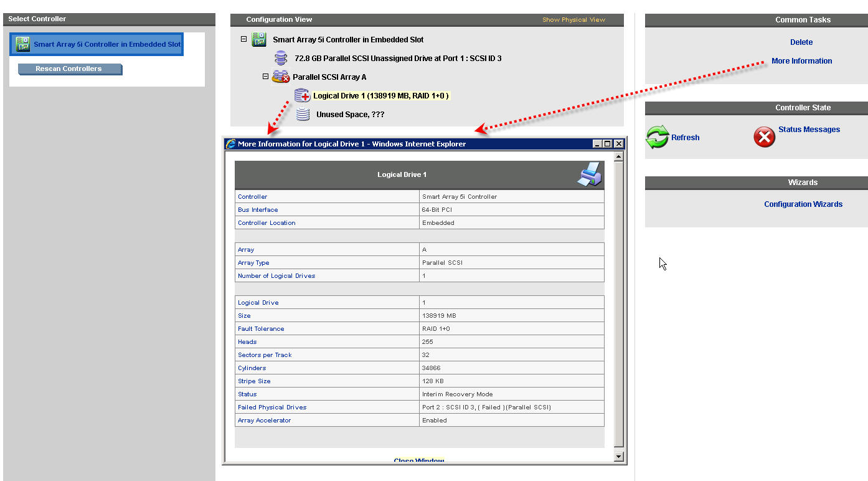Click the red X Status Messages icon
This screenshot has height=481, width=868.
pyautogui.click(x=764, y=137)
